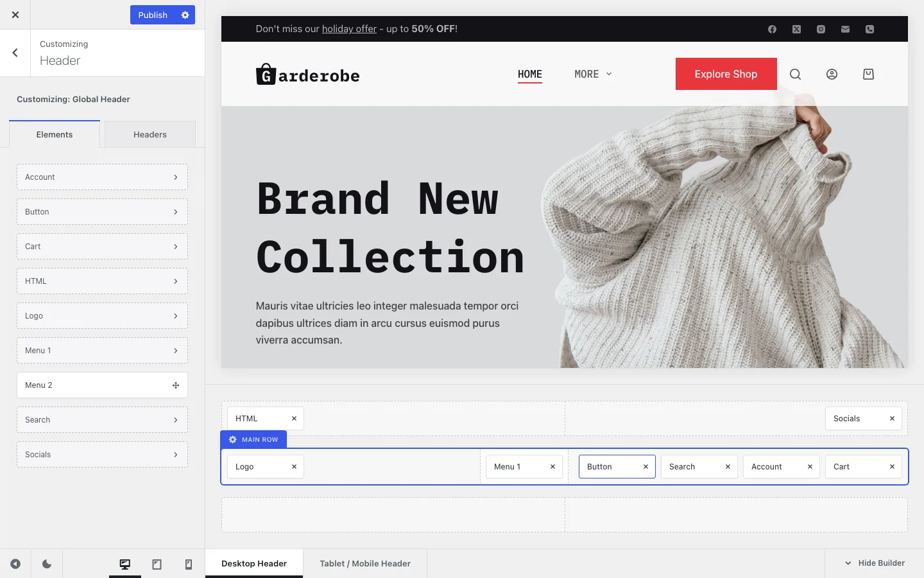Switch to mobile preview device
Image resolution: width=924 pixels, height=578 pixels.
click(189, 564)
